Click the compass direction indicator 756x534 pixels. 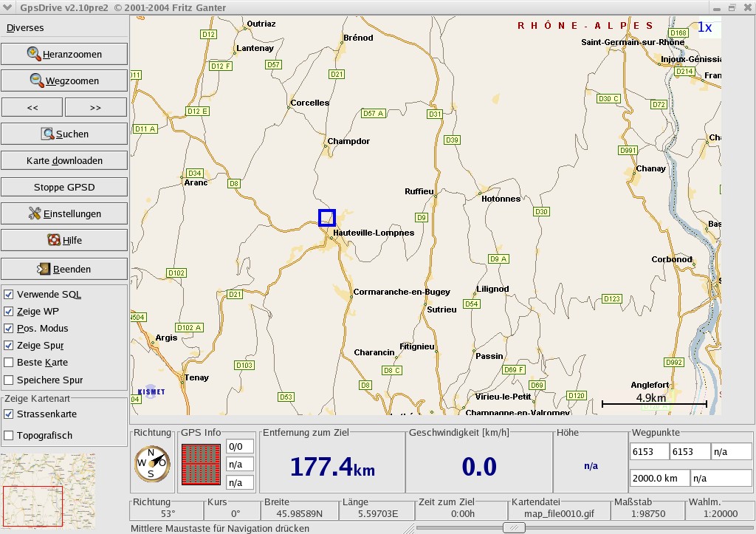tap(152, 464)
